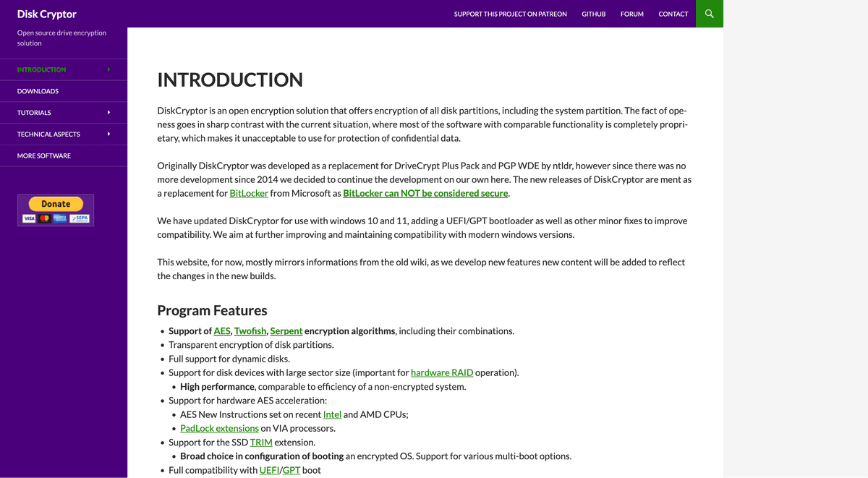This screenshot has height=478, width=868.
Task: Click the PadLock extensions link
Action: (x=219, y=429)
